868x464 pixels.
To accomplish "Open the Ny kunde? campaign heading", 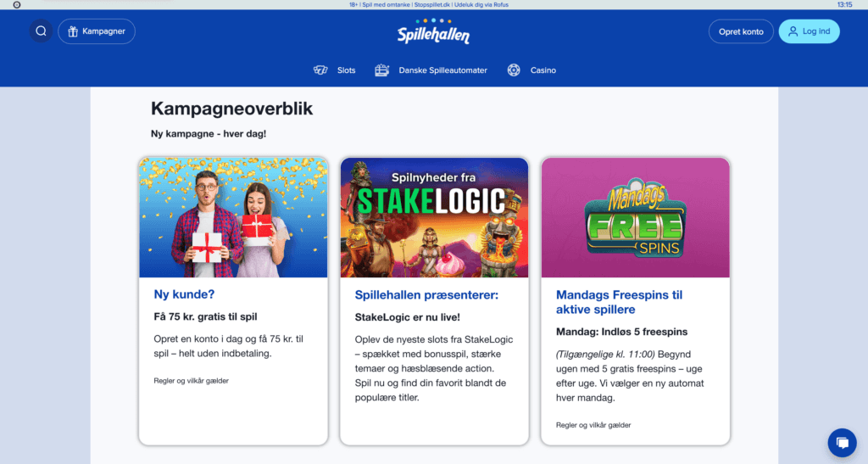I will point(184,294).
